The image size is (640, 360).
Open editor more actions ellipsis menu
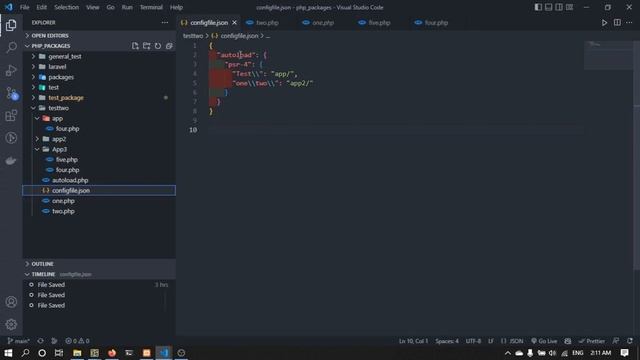(629, 23)
